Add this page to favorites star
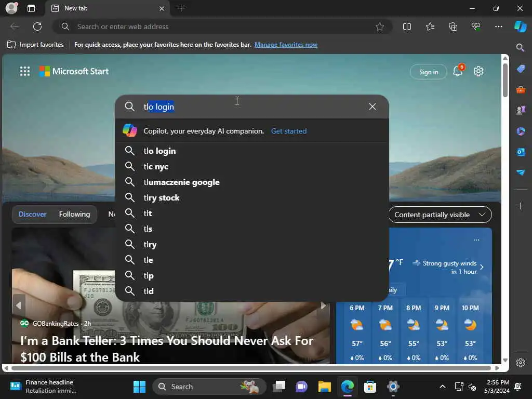Viewport: 532px width, 399px height. click(x=380, y=26)
